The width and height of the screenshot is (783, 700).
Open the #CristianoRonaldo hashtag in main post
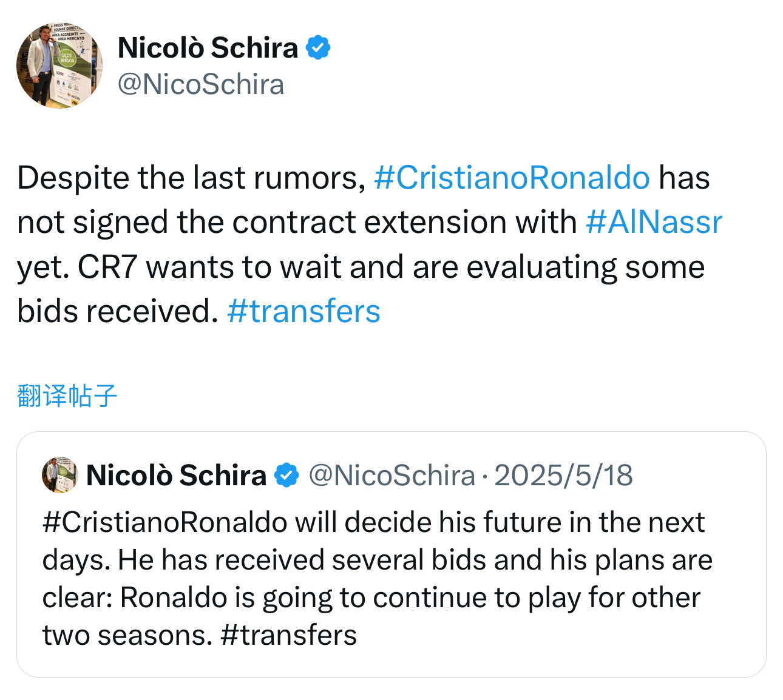point(512,178)
